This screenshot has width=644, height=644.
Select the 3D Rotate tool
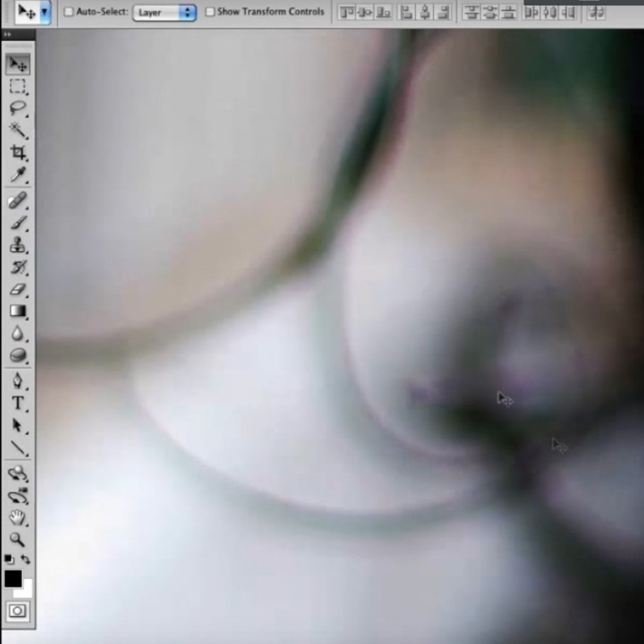click(x=18, y=474)
